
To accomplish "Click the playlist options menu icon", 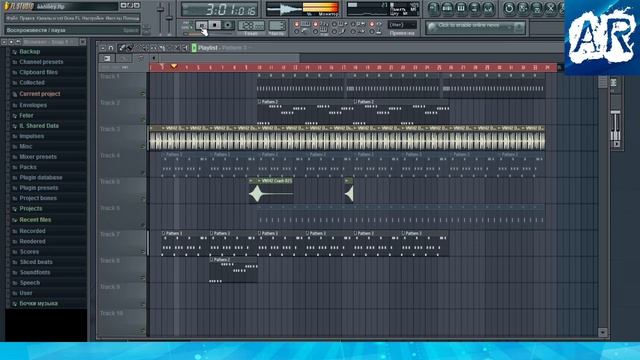I will click(103, 48).
